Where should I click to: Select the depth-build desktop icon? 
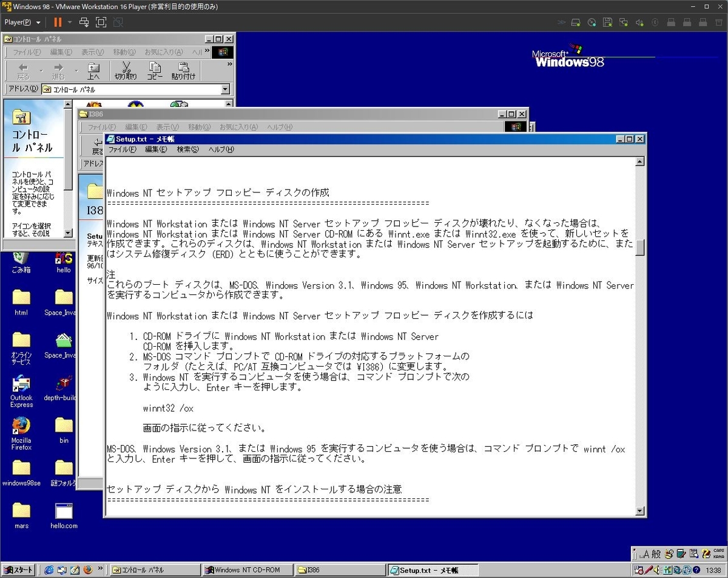tap(61, 389)
